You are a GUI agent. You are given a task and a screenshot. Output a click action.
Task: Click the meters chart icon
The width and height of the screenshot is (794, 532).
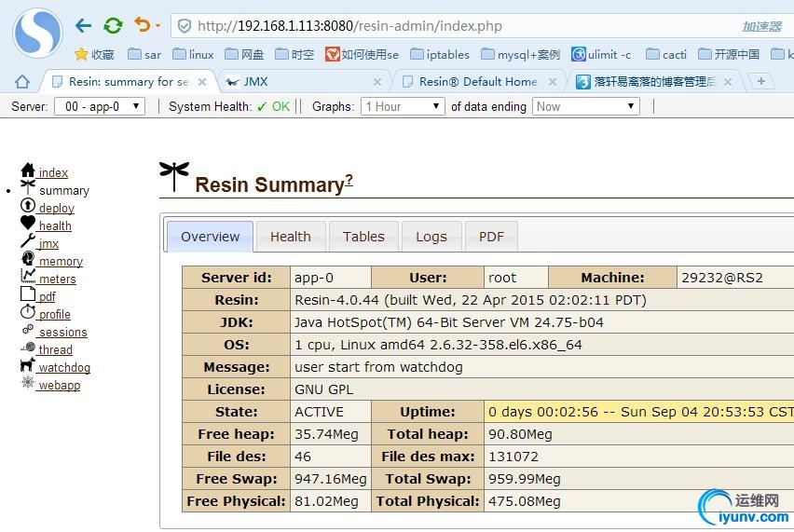[28, 276]
